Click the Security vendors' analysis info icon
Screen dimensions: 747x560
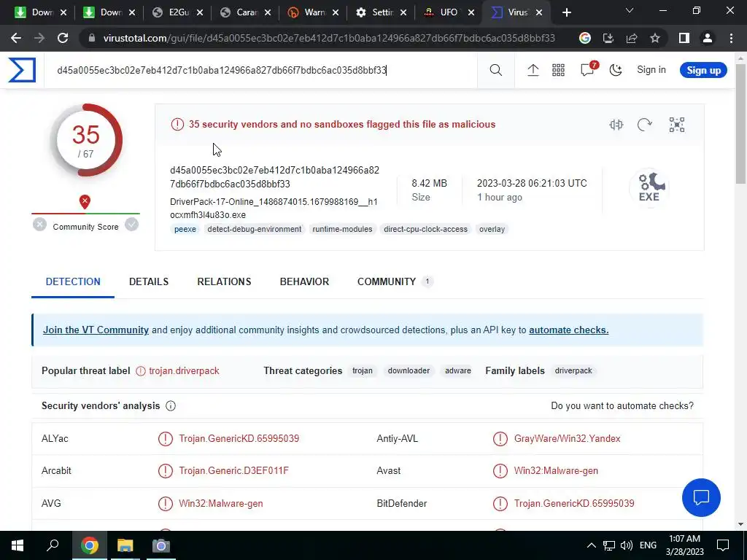click(171, 405)
